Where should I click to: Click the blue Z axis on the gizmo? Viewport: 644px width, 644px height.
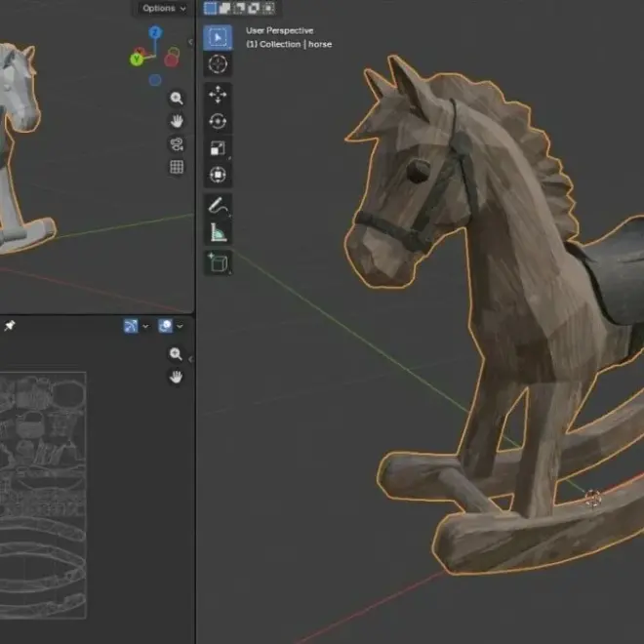(x=154, y=33)
